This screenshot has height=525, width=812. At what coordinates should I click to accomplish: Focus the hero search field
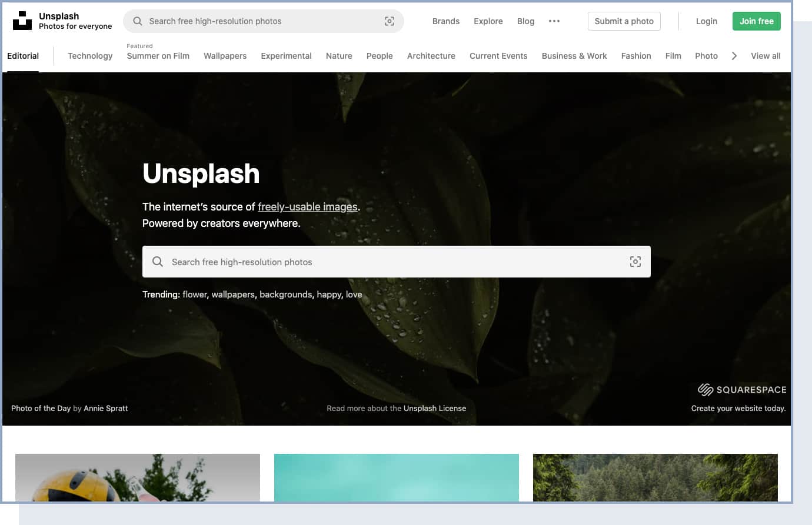click(x=397, y=262)
